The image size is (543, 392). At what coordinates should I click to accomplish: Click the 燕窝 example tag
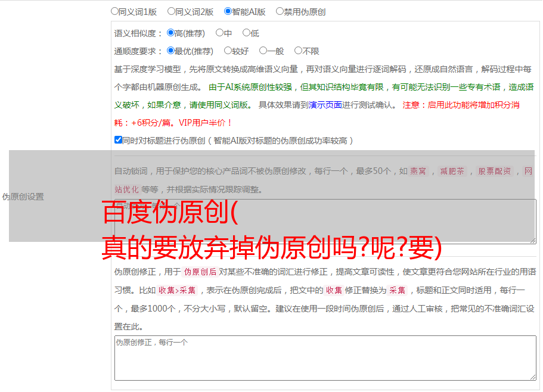(418, 171)
